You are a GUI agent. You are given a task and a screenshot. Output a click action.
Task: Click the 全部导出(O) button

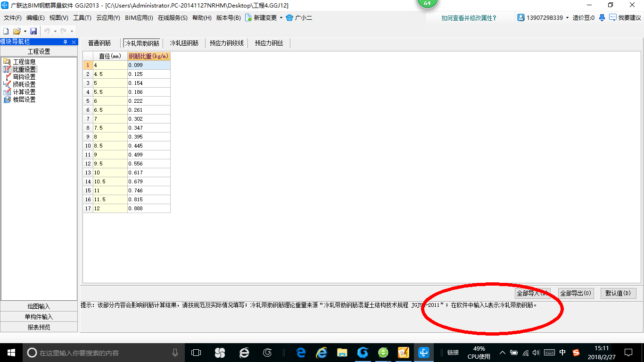pos(576,293)
